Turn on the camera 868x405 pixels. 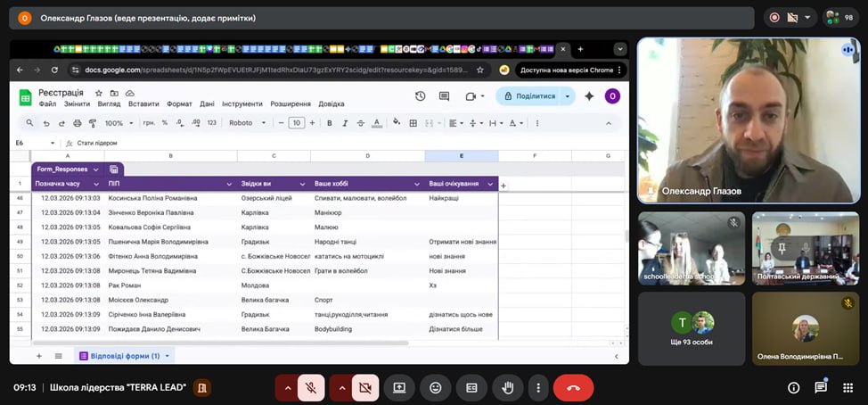coord(364,388)
